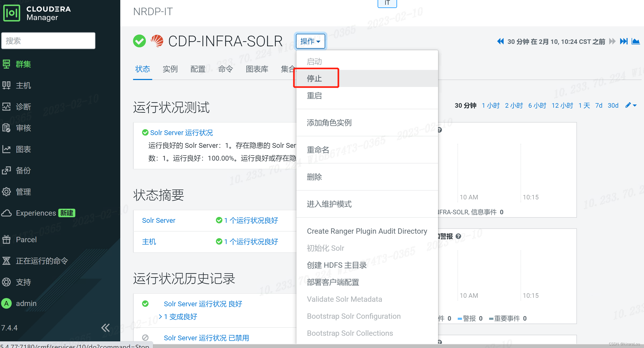The height and width of the screenshot is (348, 644).
Task: Focus the 搜索 search field
Action: pyautogui.click(x=48, y=41)
